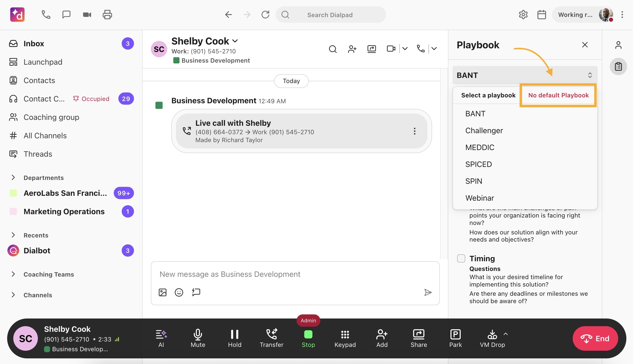Click the phone call icon in top bar
The height and width of the screenshot is (364, 633).
point(46,15)
